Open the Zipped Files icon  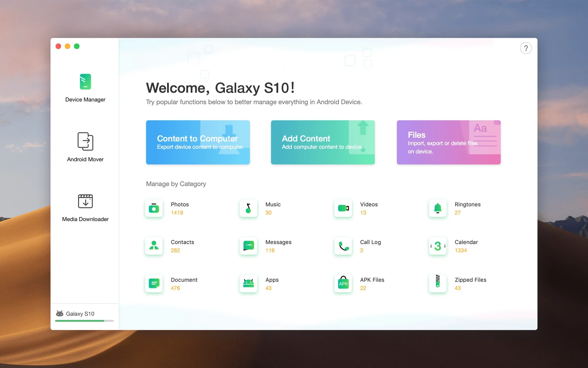coord(438,284)
